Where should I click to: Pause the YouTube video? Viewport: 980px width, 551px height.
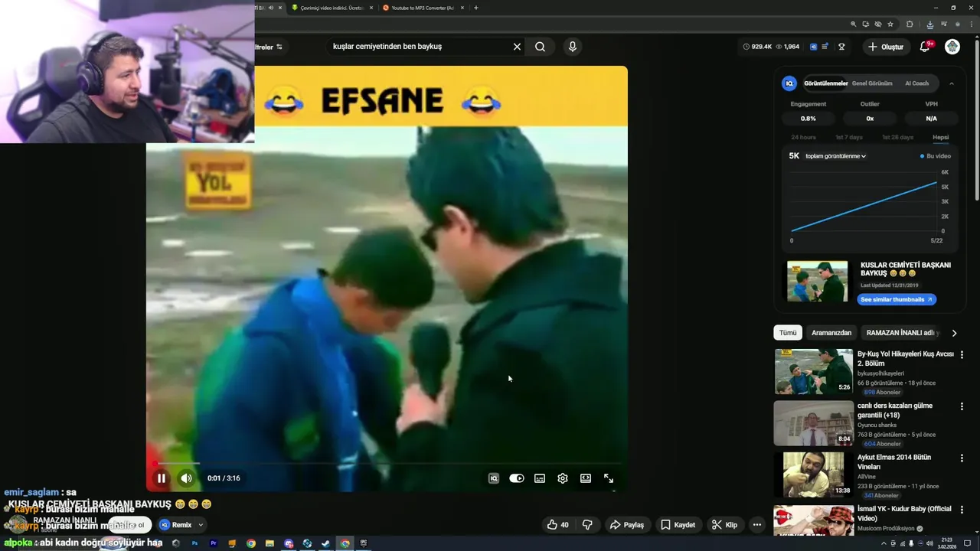click(162, 478)
